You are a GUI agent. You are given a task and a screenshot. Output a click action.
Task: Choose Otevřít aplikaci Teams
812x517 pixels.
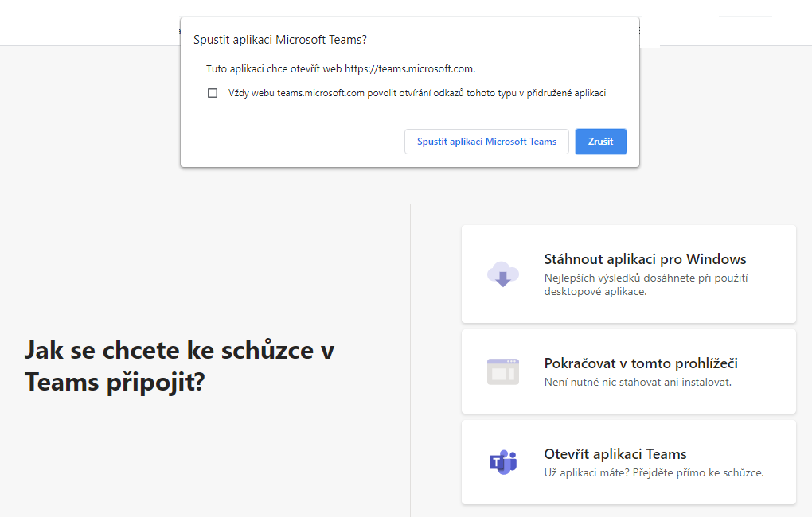[x=629, y=462]
